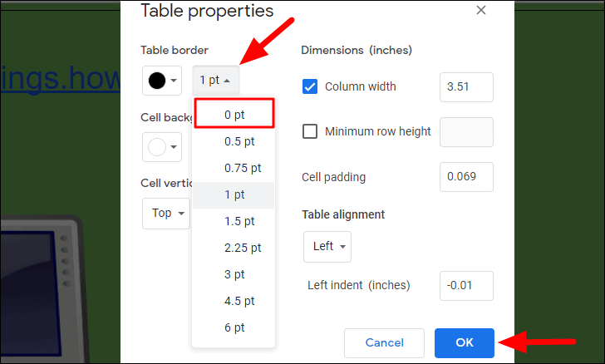Uncheck the Column width checkbox
605x364 pixels.
[x=310, y=86]
